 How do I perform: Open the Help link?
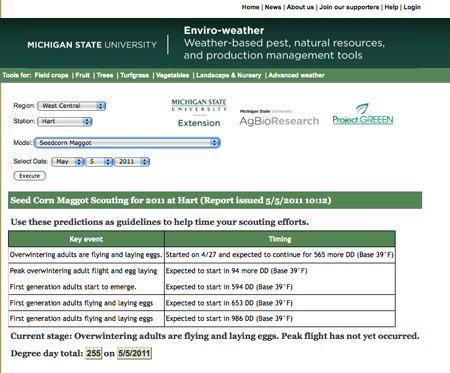(x=391, y=7)
